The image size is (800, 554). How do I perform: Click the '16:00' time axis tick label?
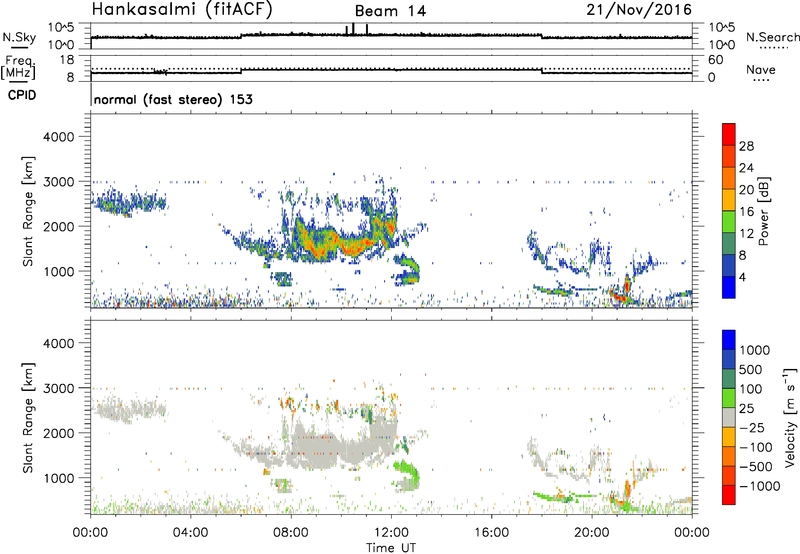[x=491, y=533]
